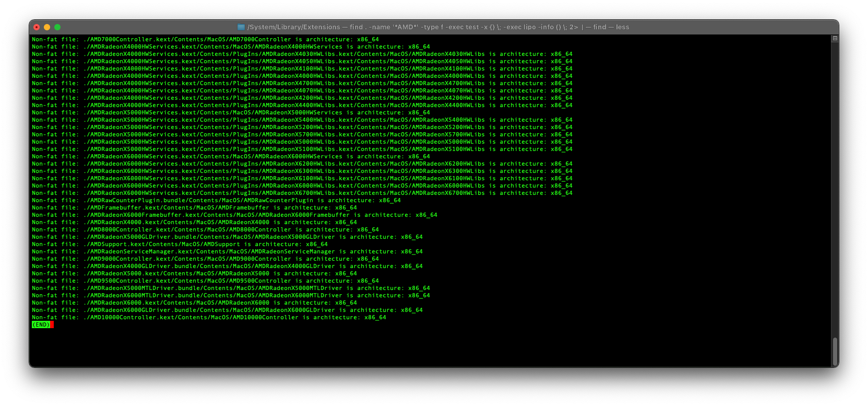Select the AMDRadeonX6000GLDriver.bundle line

(227, 310)
